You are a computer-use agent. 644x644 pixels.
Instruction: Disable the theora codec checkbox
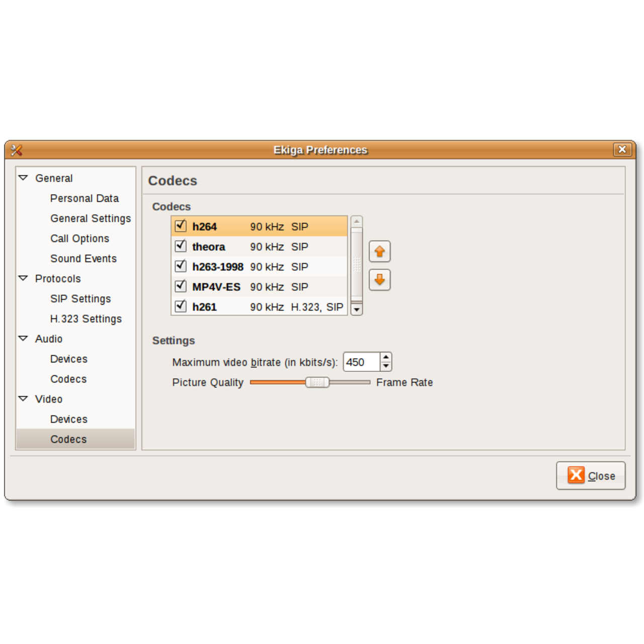(181, 246)
